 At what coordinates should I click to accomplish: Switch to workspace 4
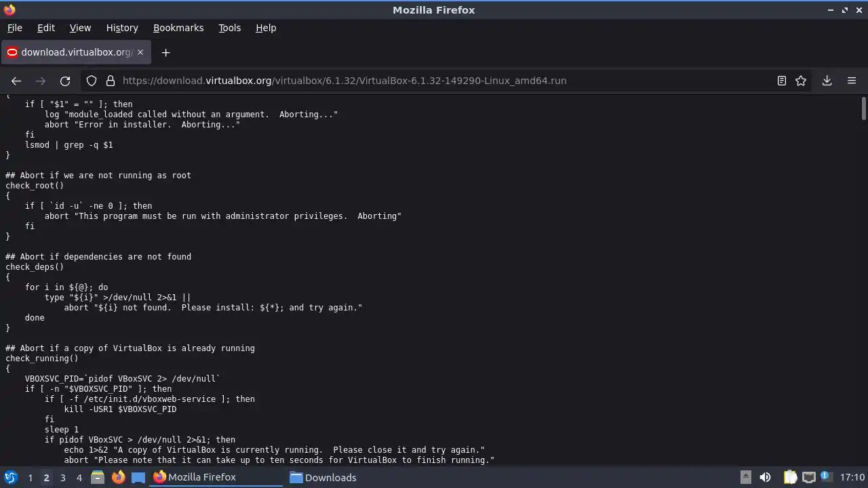tap(79, 478)
